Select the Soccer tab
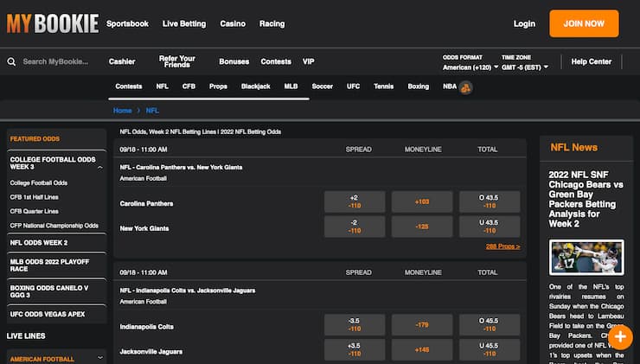Screen dimensions: 640x364 pos(322,86)
